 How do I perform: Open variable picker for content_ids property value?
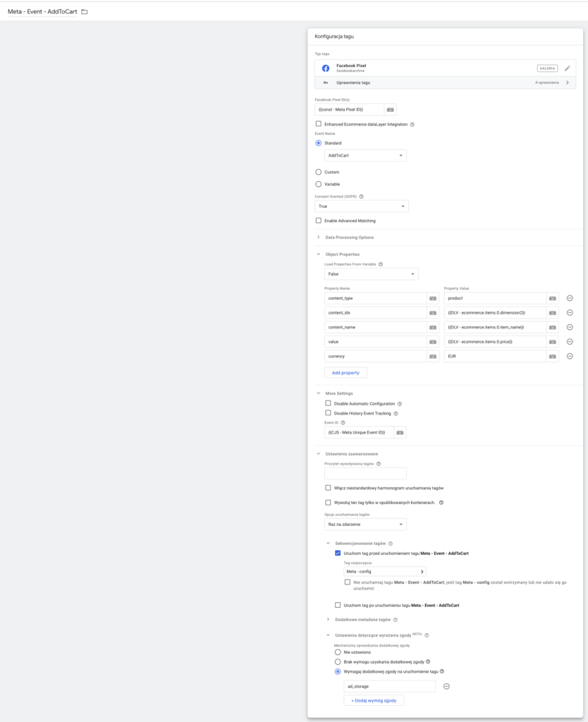tap(553, 312)
